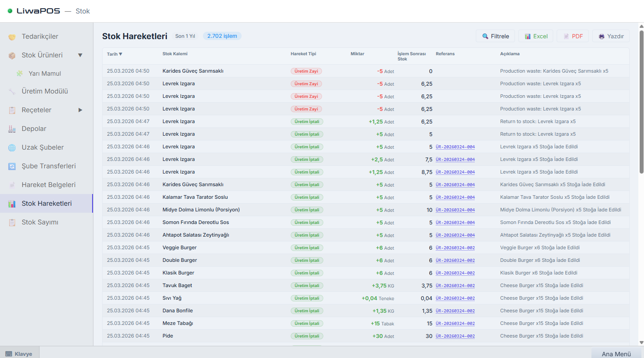This screenshot has width=644, height=358.
Task: Expand the Reçeteler submenu arrow
Action: point(80,110)
